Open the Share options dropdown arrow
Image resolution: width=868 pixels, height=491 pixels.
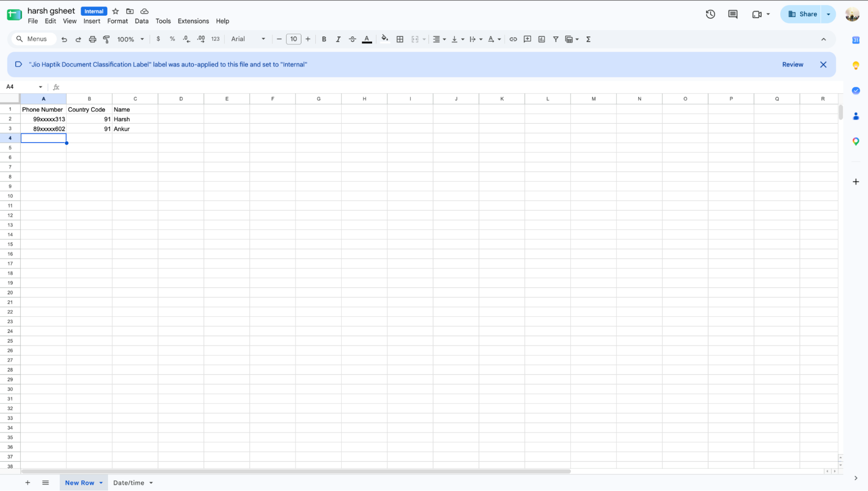(828, 14)
